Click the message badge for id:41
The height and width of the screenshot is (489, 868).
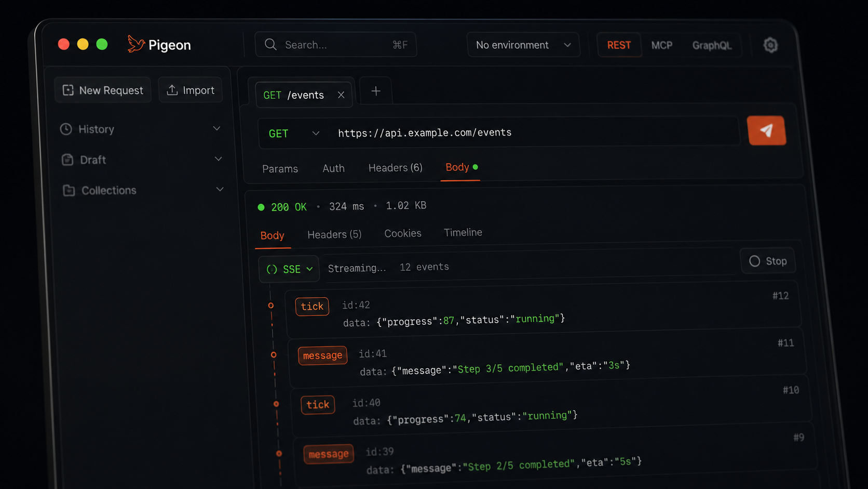tap(322, 355)
